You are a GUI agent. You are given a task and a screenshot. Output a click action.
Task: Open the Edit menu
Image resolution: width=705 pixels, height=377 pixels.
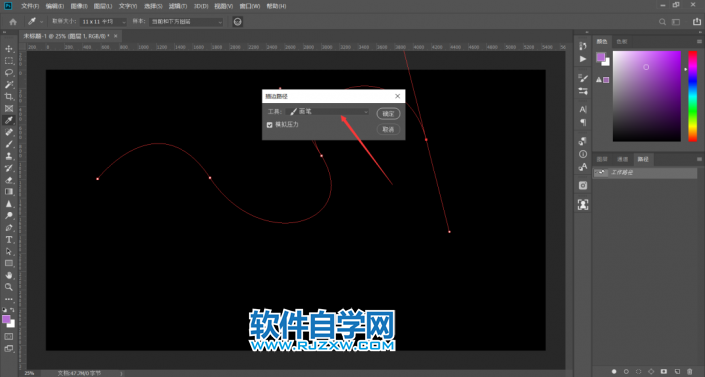tap(55, 6)
